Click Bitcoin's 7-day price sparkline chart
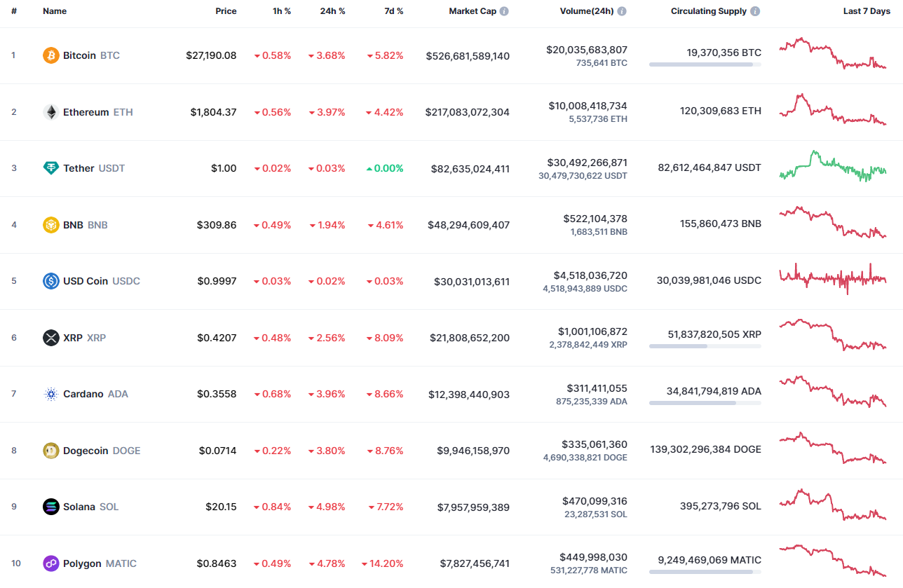 832,55
